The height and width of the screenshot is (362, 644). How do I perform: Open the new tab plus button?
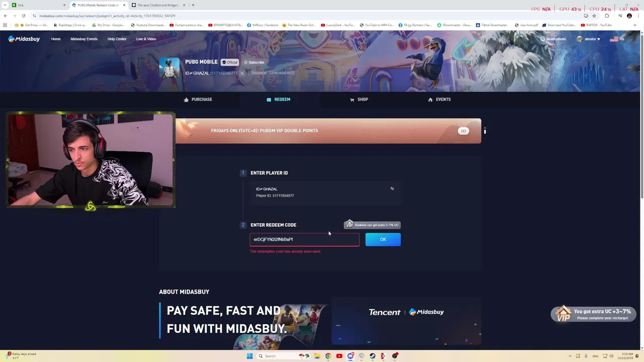(193, 5)
